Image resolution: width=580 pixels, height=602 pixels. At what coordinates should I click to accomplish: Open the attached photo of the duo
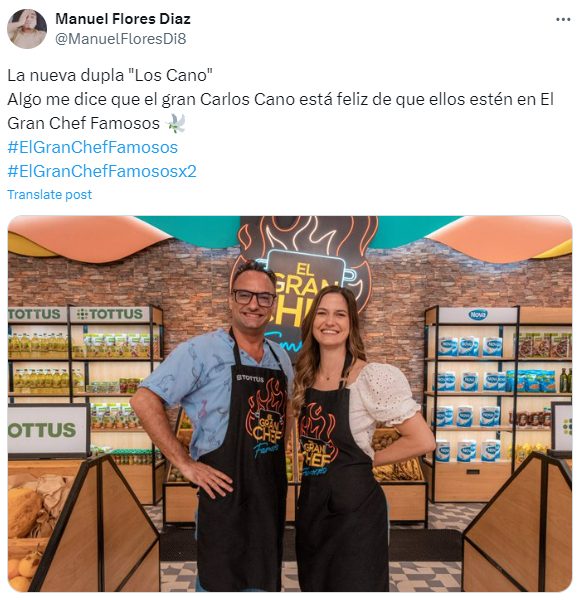[x=290, y=404]
